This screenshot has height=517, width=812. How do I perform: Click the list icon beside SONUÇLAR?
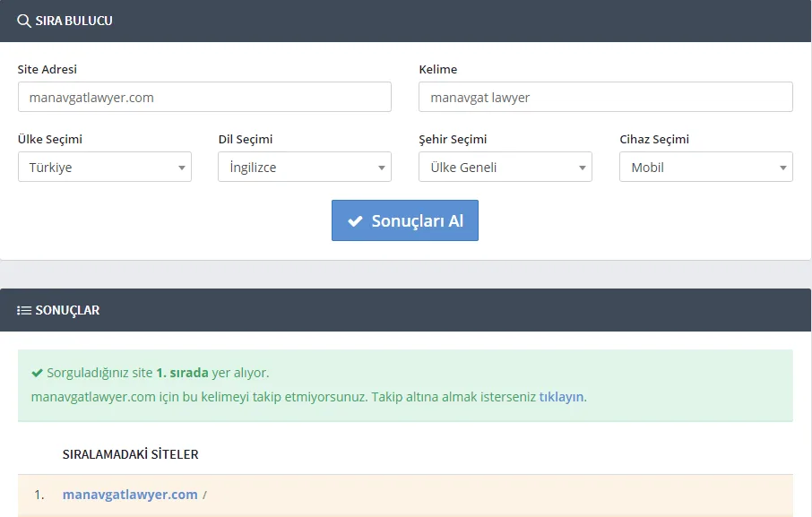24,311
